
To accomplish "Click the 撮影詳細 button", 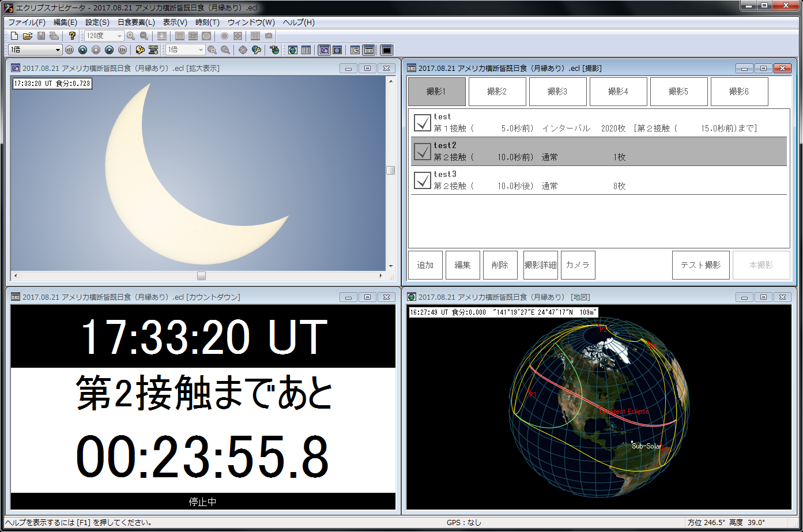I will tap(540, 265).
